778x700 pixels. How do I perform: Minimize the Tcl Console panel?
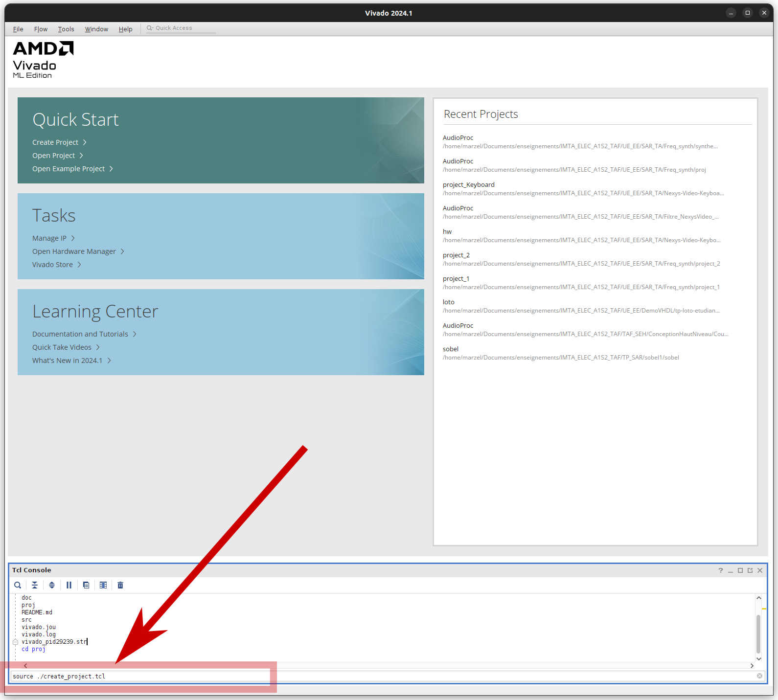click(x=731, y=570)
